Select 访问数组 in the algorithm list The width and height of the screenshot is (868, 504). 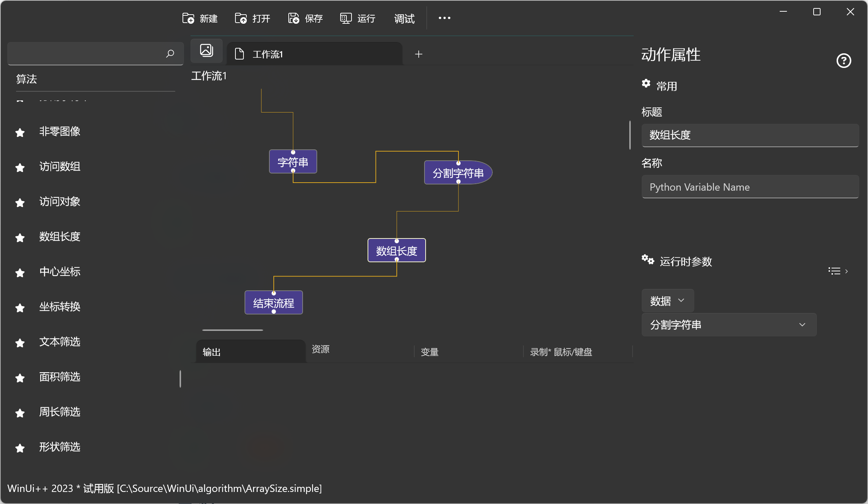[x=60, y=167]
